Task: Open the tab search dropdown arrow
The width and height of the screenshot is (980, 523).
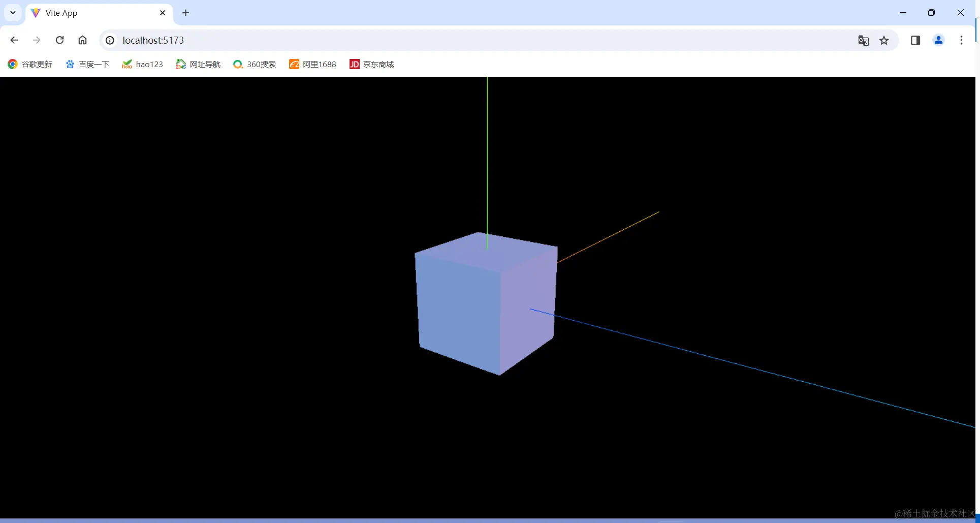Action: coord(13,13)
